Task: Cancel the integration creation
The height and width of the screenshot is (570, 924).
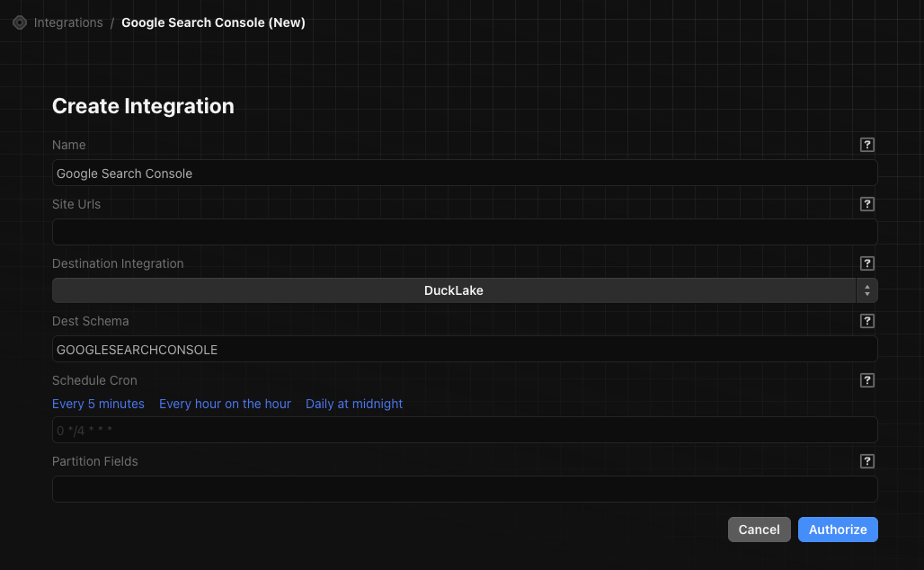Action: (x=759, y=530)
